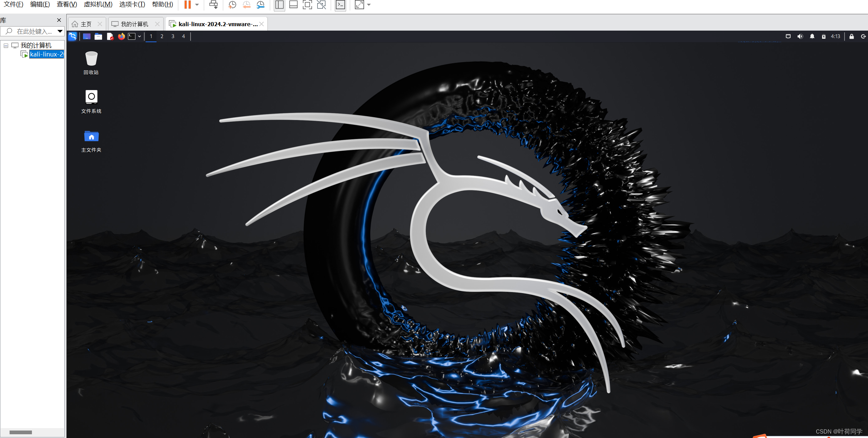Close the kali-linux-2024.2-vmware tab
The height and width of the screenshot is (438, 868).
(262, 24)
